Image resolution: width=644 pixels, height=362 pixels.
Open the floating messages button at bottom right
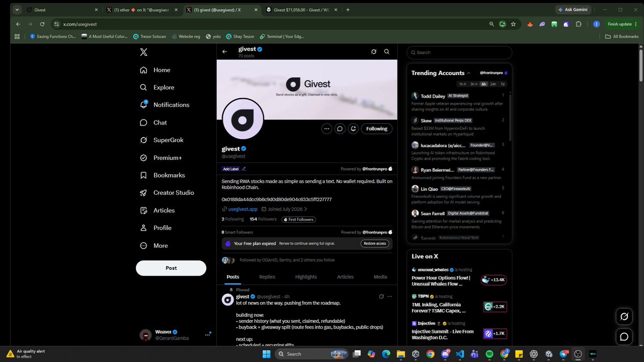(624, 337)
